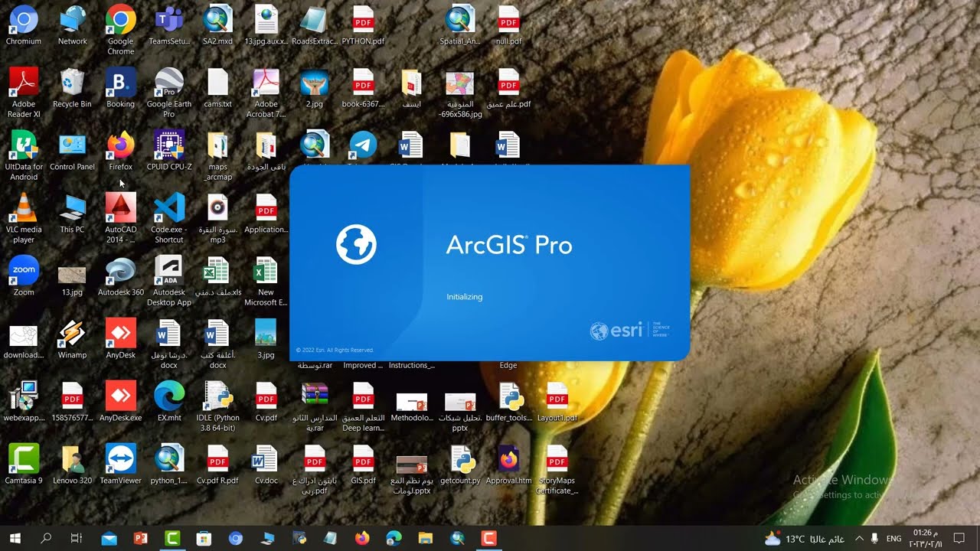Open the Network desktop icon
This screenshot has height=551, width=980.
pyautogui.click(x=73, y=25)
